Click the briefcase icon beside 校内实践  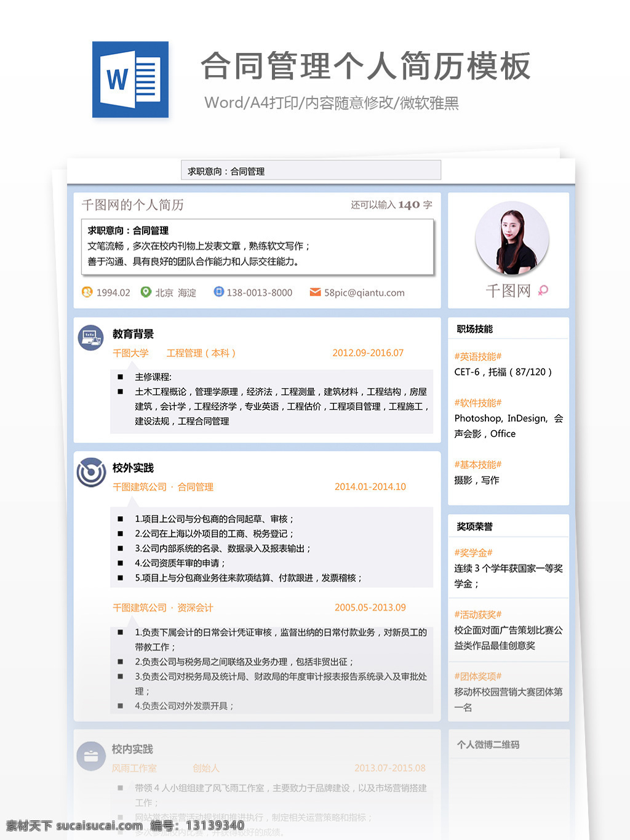[x=91, y=756]
